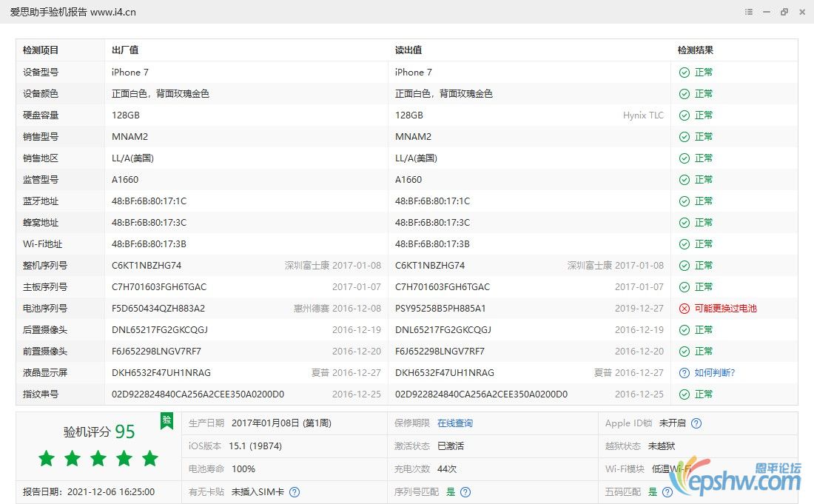Click the green check icon in 蓝牙地址 row
The height and width of the screenshot is (504, 814).
[684, 201]
